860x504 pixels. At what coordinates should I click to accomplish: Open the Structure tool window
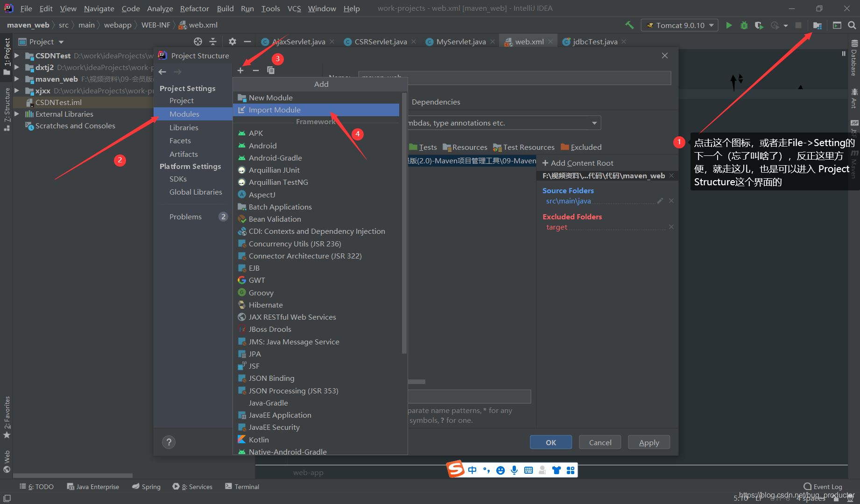[7, 109]
